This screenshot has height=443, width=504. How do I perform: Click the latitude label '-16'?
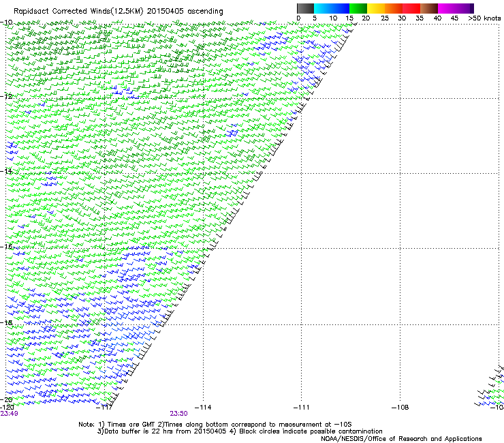pos(6,247)
